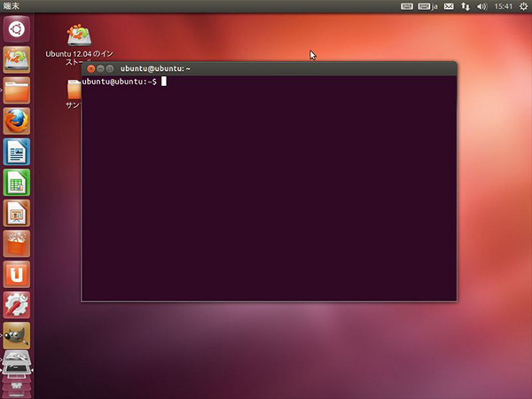Open the session gear menu
The height and width of the screenshot is (399, 532).
point(523,6)
